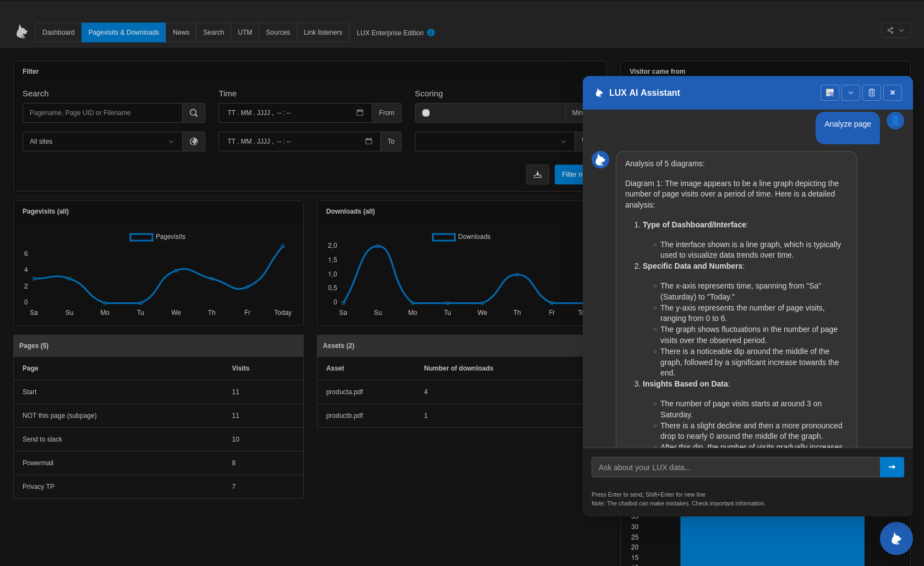
Task: Click the search magnifier icon button
Action: click(x=194, y=113)
